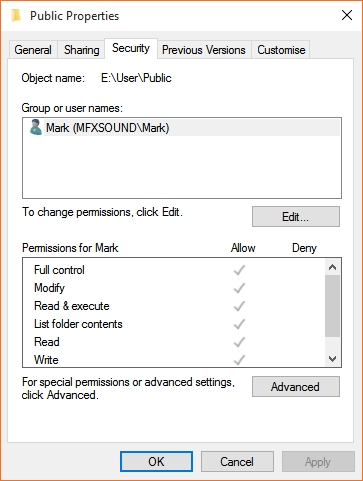The height and width of the screenshot is (481, 363).
Task: Click the Full control allow checkmark
Action: [239, 270]
